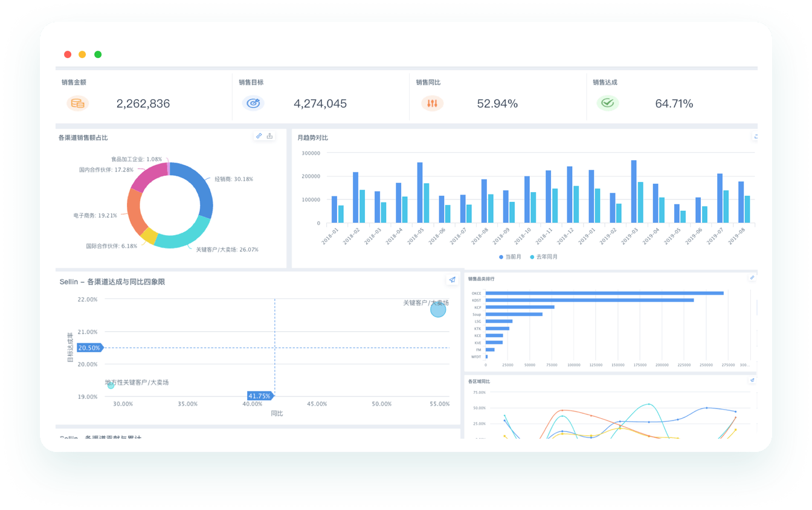This screenshot has width=812, height=510.
Task: Toggle the 当前月 legend series
Action: coord(501,257)
